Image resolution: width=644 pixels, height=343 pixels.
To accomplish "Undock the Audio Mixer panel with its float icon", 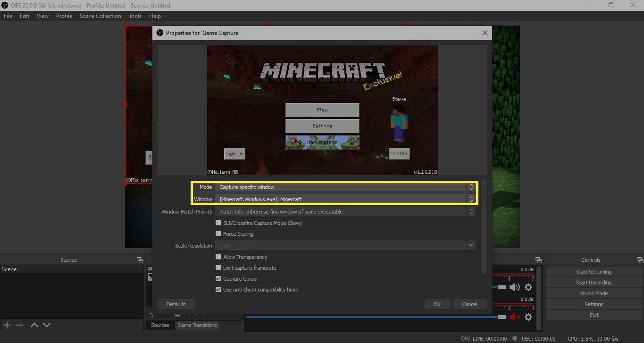I will click(538, 260).
